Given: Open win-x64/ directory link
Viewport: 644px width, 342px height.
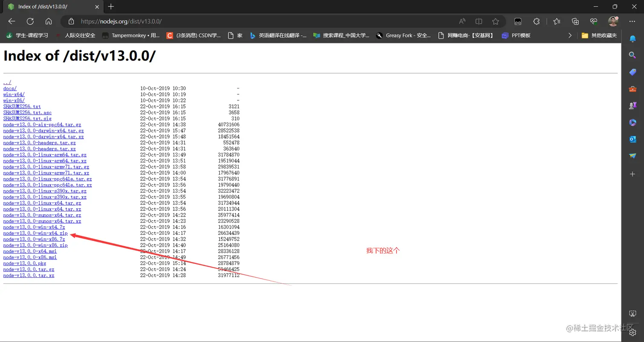Looking at the screenshot, I should [14, 94].
